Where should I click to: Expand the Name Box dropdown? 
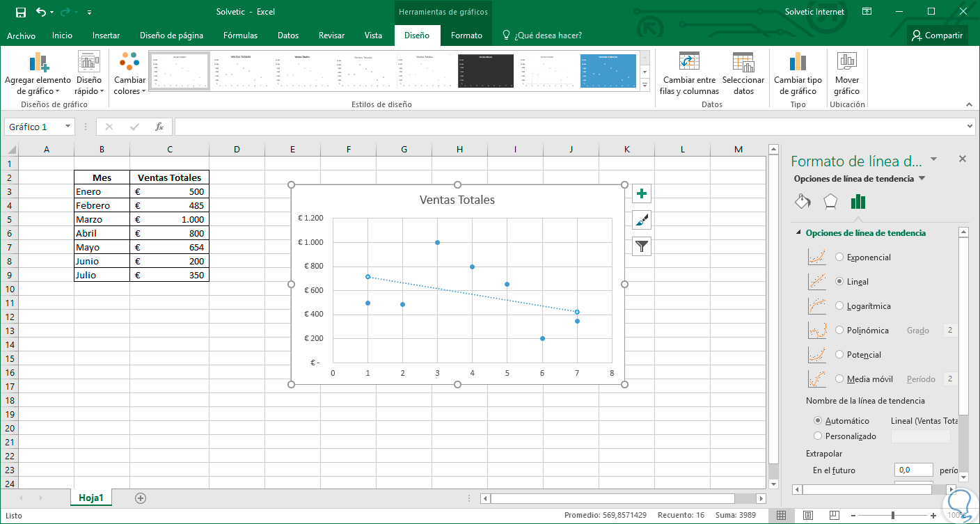[68, 127]
